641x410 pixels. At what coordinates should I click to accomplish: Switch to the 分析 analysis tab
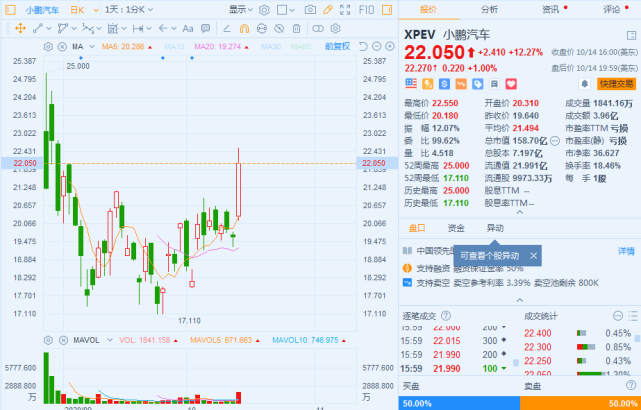click(x=489, y=10)
